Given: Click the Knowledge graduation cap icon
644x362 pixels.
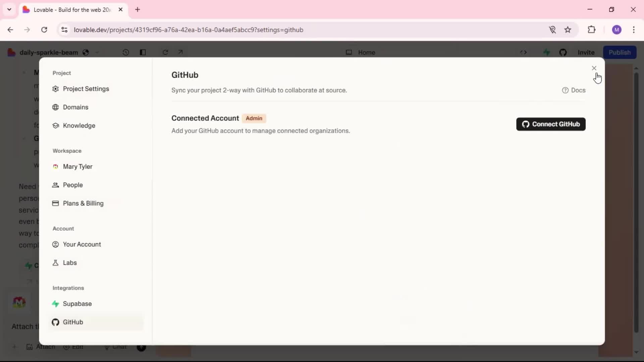Looking at the screenshot, I should click(56, 126).
